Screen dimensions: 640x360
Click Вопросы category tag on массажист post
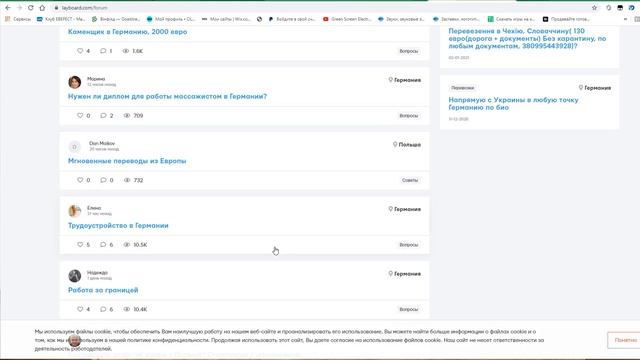pos(409,116)
